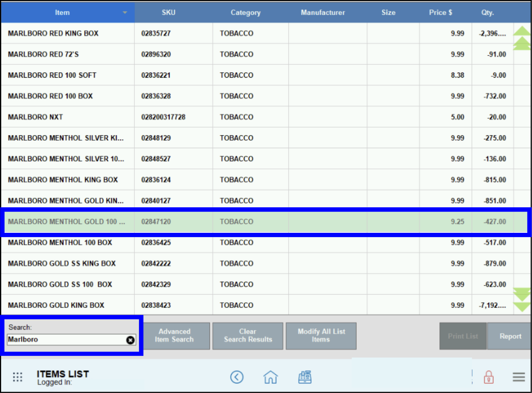The height and width of the screenshot is (393, 532).
Task: Click the red lock icon
Action: 489,377
